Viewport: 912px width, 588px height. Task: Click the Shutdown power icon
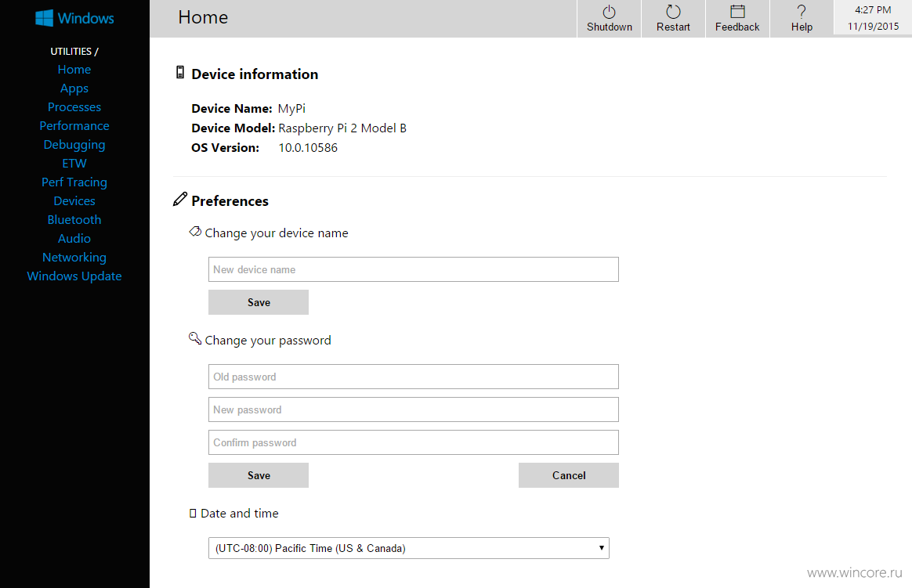click(x=609, y=12)
